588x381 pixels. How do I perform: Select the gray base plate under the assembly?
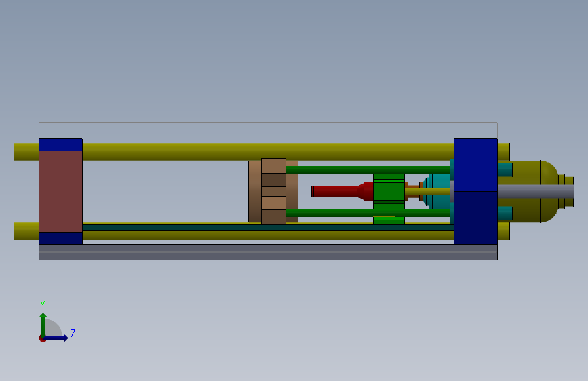tap(268, 252)
